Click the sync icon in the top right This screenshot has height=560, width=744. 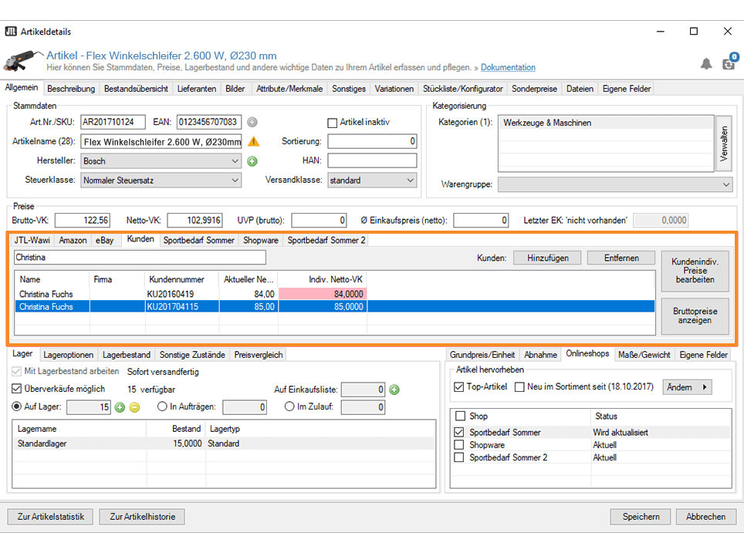[729, 64]
